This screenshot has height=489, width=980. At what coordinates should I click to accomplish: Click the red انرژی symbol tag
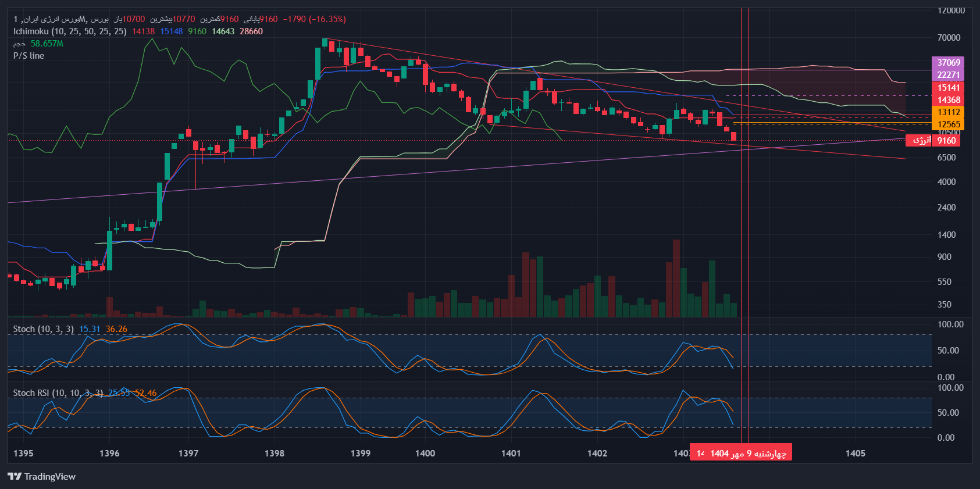[920, 140]
